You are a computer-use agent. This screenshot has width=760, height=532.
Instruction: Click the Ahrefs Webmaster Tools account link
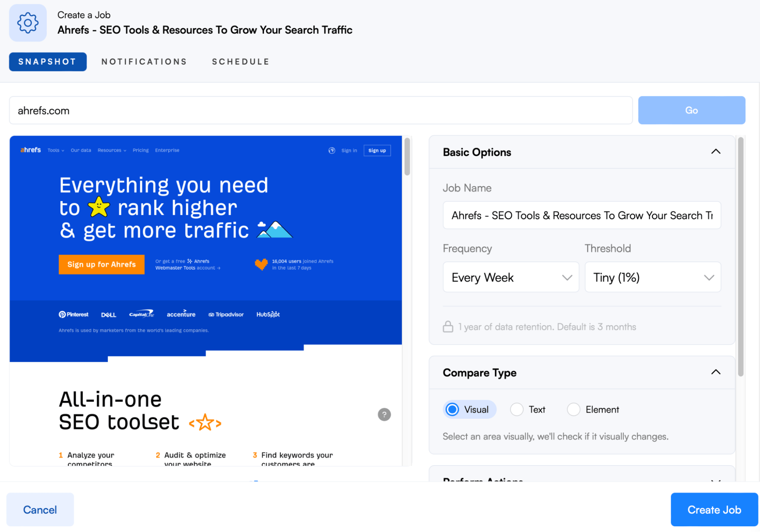pos(188,264)
